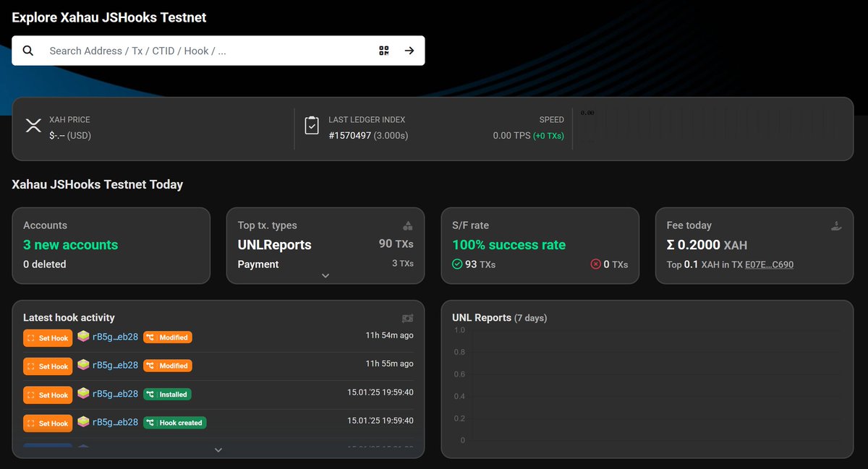The width and height of the screenshot is (868, 469).
Task: Click Modified tag in 11h 54m ago row
Action: coord(168,337)
